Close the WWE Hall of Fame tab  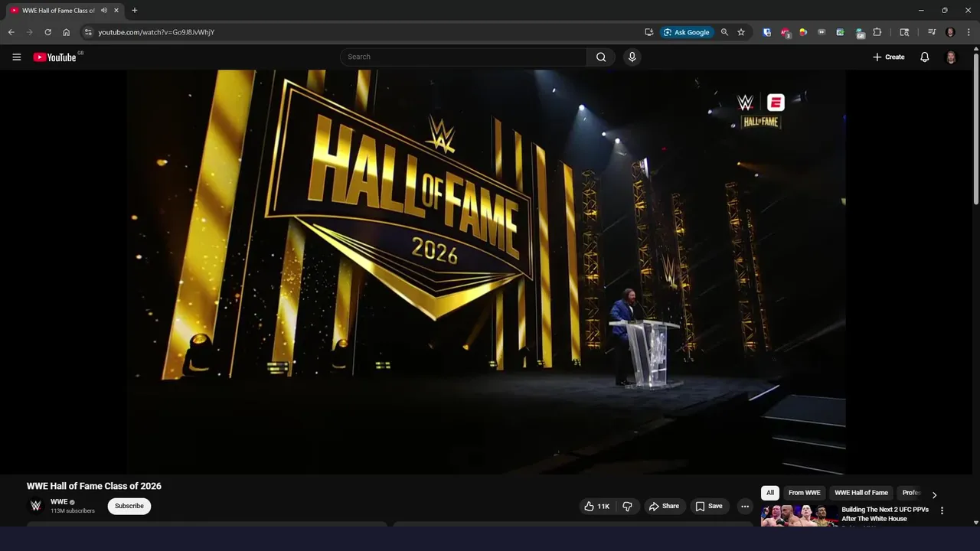[x=116, y=11]
